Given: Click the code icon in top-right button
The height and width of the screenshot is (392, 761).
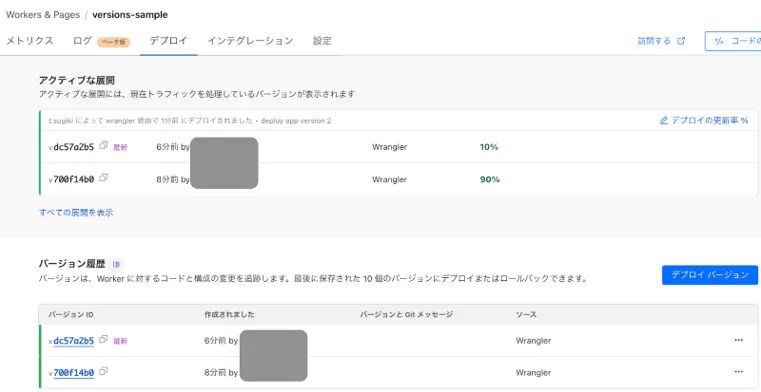Looking at the screenshot, I should (719, 41).
